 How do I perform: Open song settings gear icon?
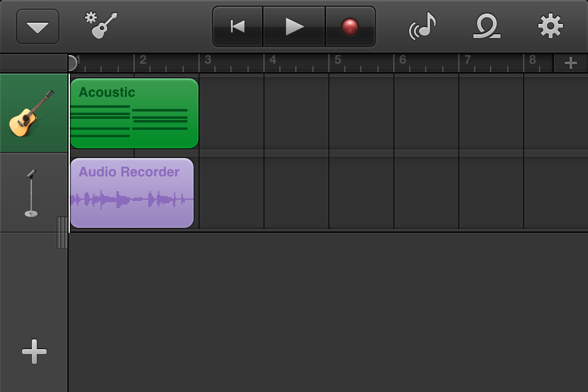[550, 26]
